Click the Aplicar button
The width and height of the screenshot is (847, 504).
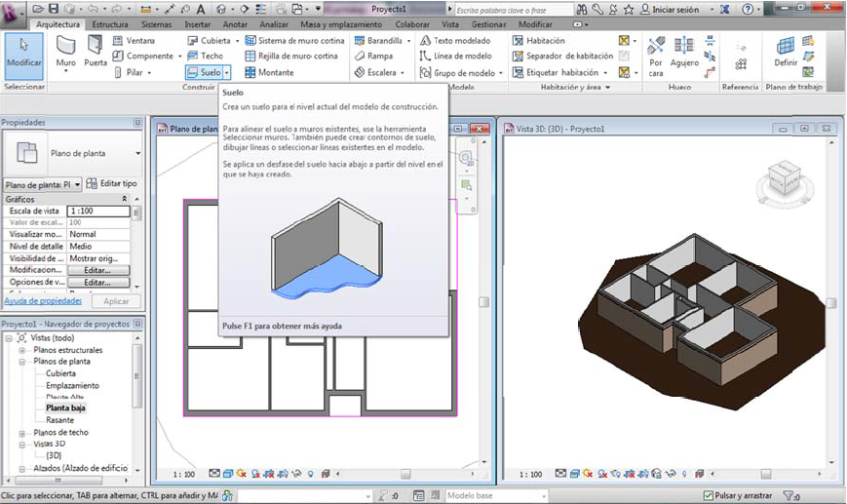click(x=116, y=301)
